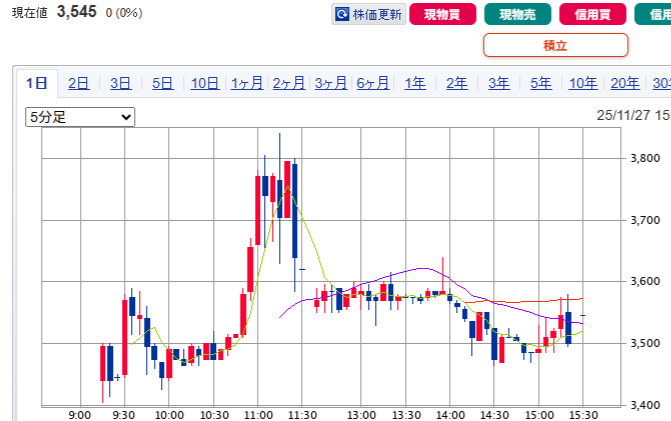Select the 1年 period tab
671x421 pixels.
[x=415, y=83]
